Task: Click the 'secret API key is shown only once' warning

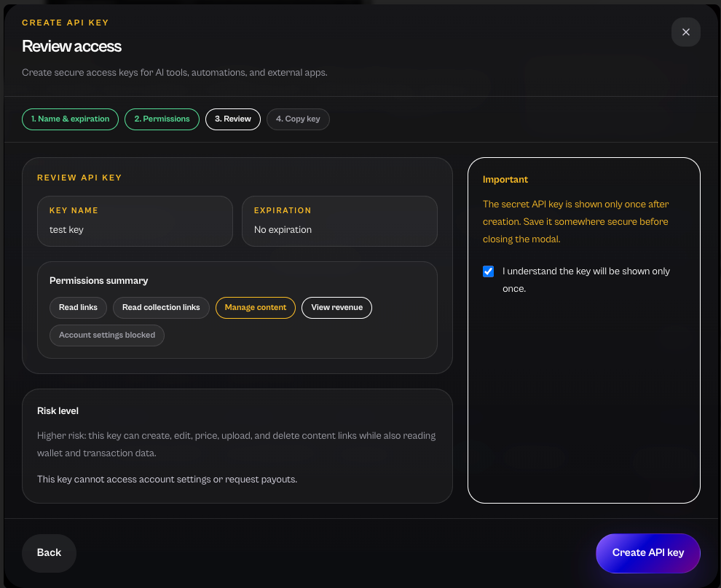Action: 575,221
